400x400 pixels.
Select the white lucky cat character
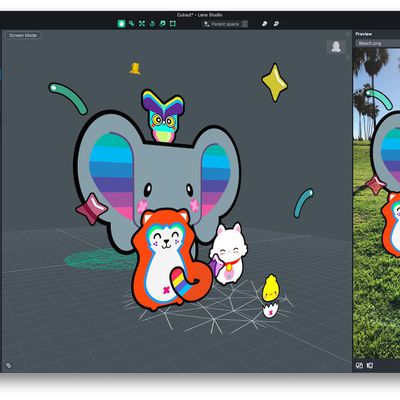click(229, 254)
